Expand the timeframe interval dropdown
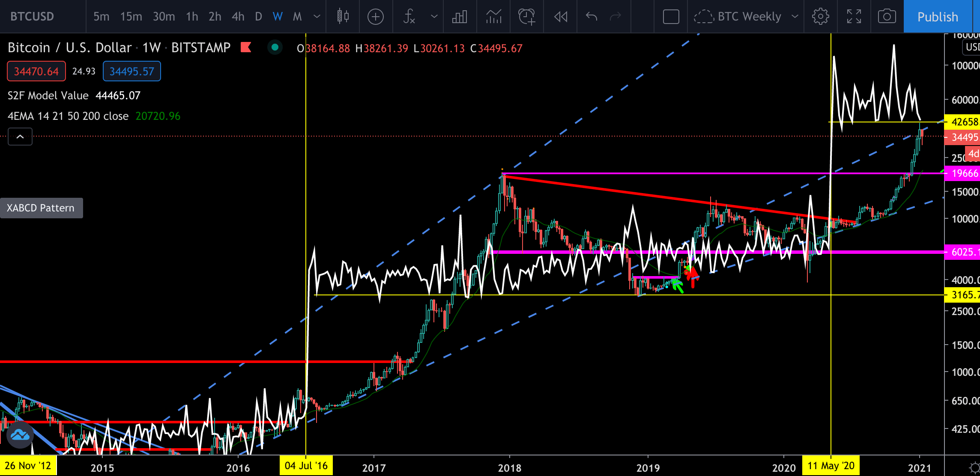Image resolution: width=980 pixels, height=476 pixels. click(317, 17)
